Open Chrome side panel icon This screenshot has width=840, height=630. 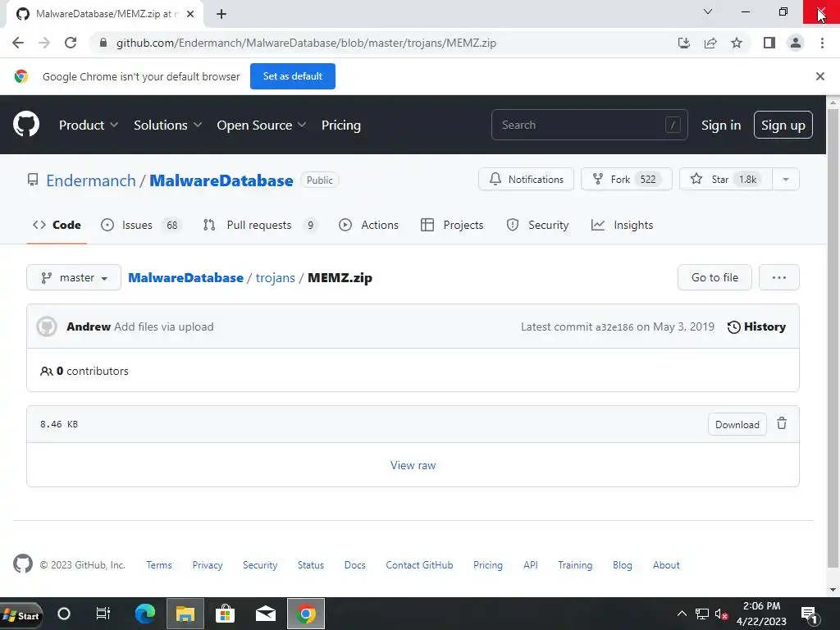769,43
